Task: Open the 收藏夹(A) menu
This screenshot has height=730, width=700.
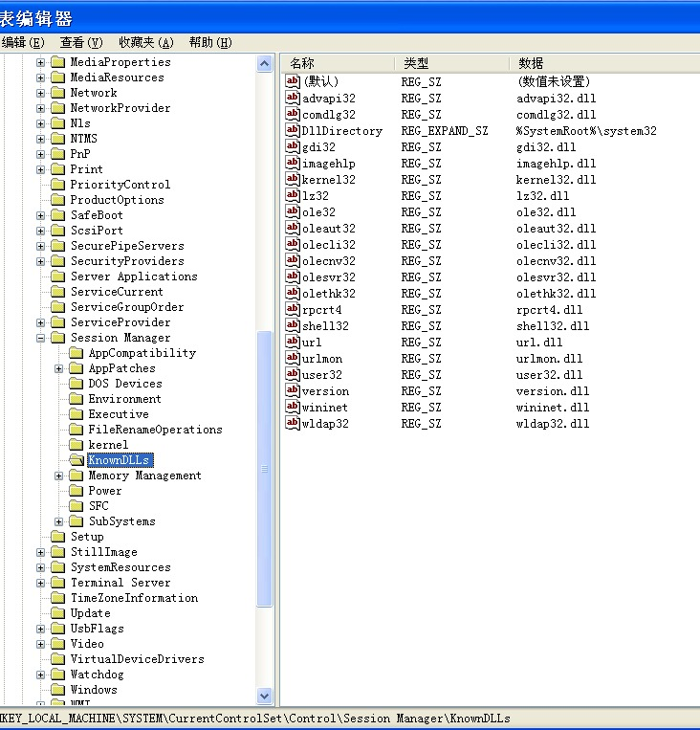Action: pyautogui.click(x=146, y=43)
